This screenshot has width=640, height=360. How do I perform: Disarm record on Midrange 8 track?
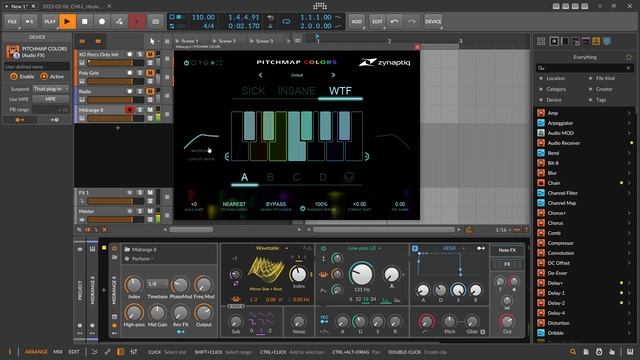(x=129, y=110)
